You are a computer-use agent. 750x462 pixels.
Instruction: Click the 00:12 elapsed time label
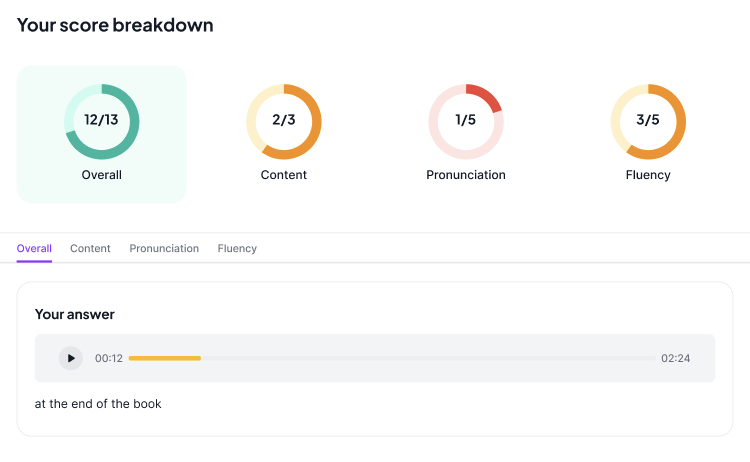pos(109,358)
